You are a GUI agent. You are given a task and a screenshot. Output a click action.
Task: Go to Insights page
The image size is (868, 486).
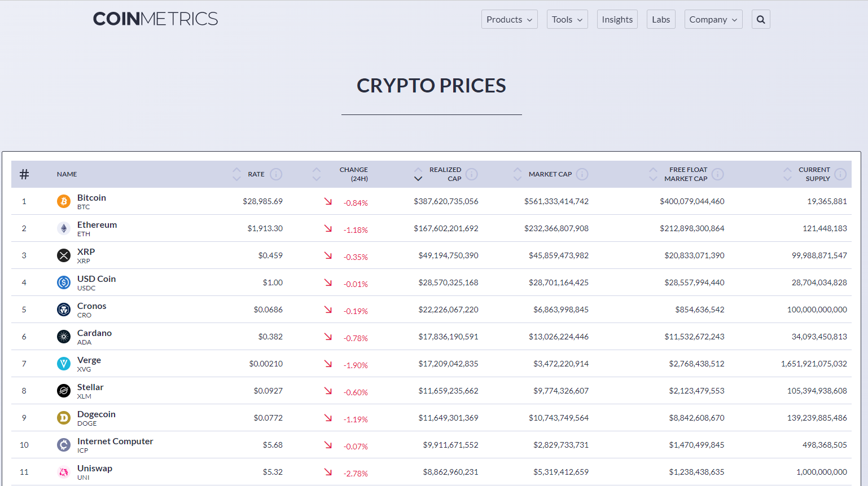click(x=617, y=19)
